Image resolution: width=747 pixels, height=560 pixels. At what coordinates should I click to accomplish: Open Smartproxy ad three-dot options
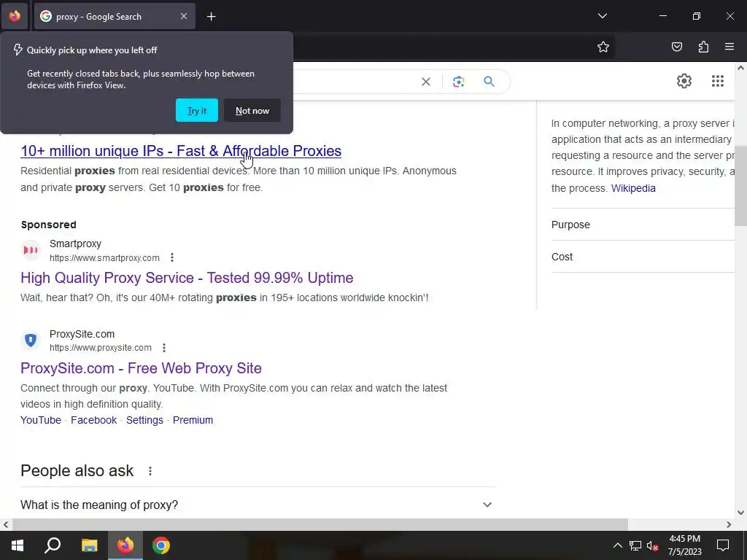click(x=172, y=257)
